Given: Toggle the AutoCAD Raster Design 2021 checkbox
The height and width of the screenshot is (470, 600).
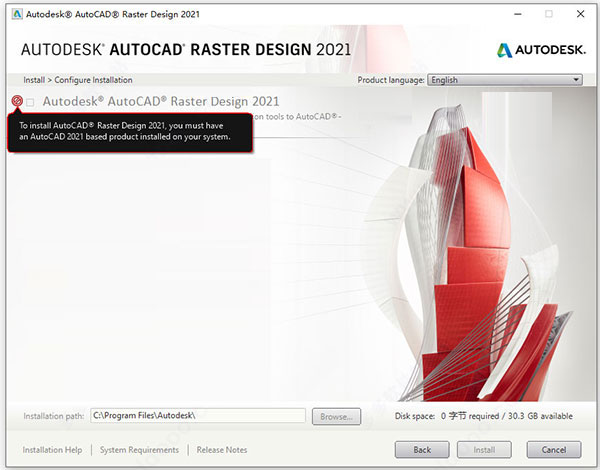Looking at the screenshot, I should coord(30,102).
